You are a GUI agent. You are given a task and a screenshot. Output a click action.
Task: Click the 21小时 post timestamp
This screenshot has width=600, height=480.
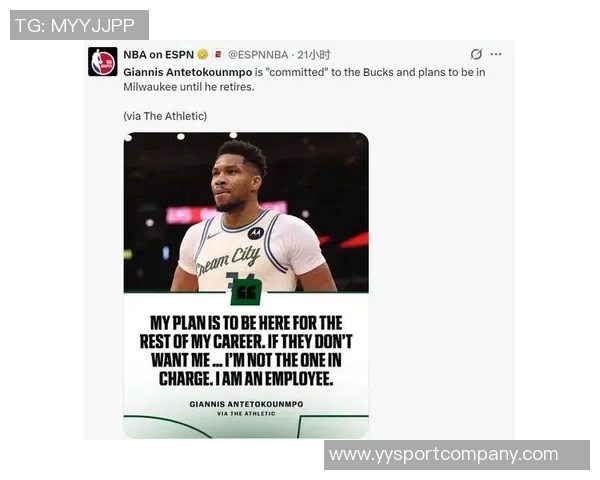(x=314, y=55)
